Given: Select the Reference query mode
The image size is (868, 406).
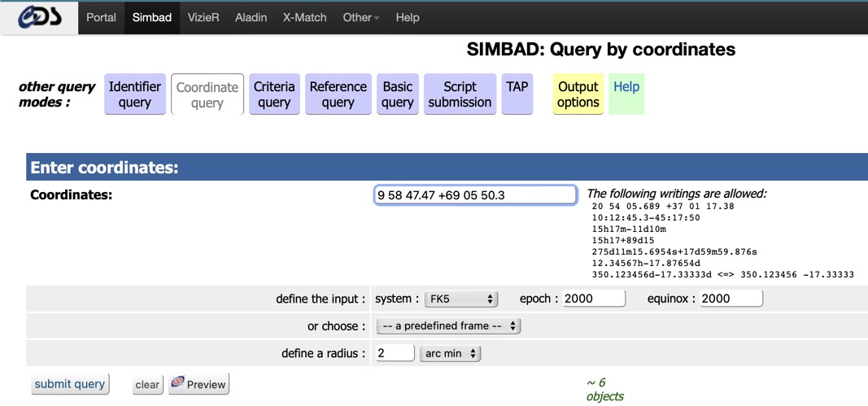Looking at the screenshot, I should pos(338,94).
